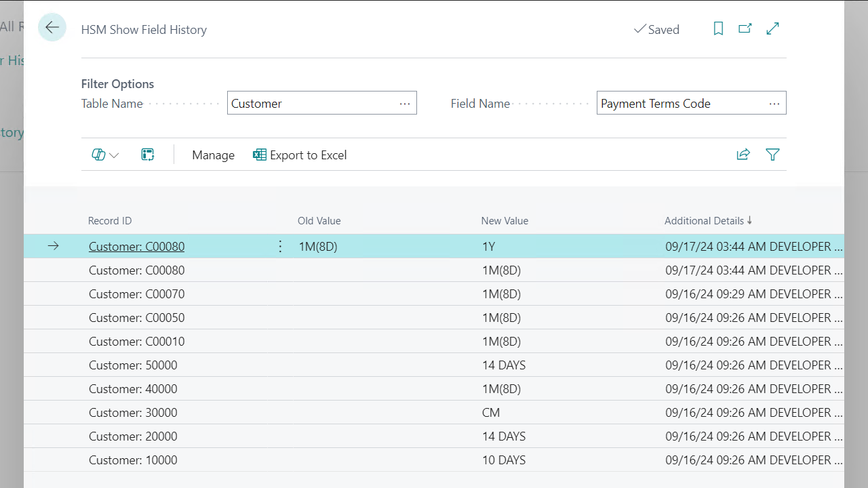Open page in new window icon
868x488 pixels.
(x=745, y=28)
